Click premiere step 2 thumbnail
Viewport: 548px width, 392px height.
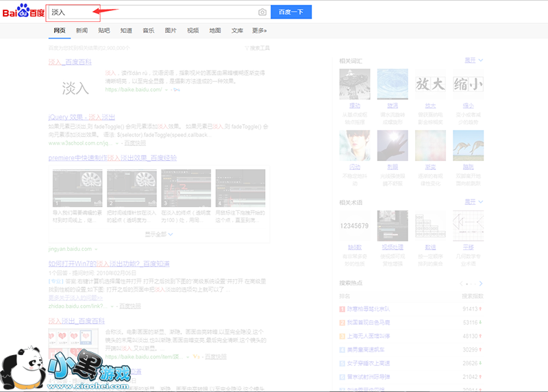point(132,188)
